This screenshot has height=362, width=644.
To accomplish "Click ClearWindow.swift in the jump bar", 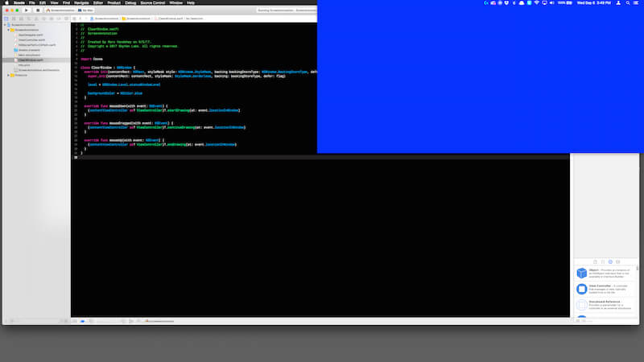I will pos(168,19).
